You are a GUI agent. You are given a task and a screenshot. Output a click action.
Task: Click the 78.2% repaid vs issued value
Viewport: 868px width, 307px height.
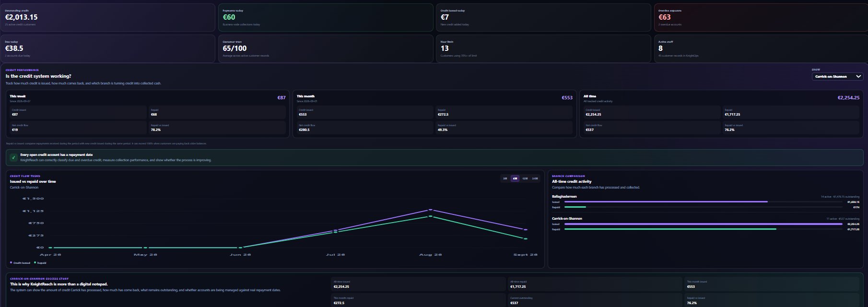[156, 130]
